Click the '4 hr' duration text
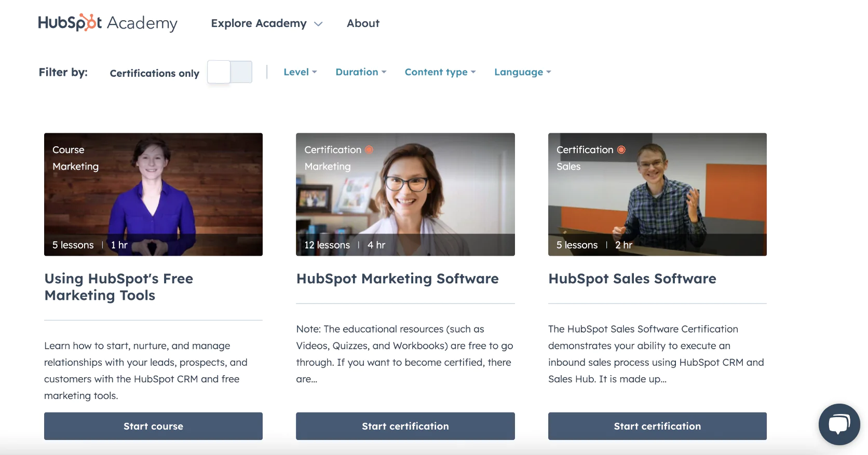 pyautogui.click(x=376, y=245)
